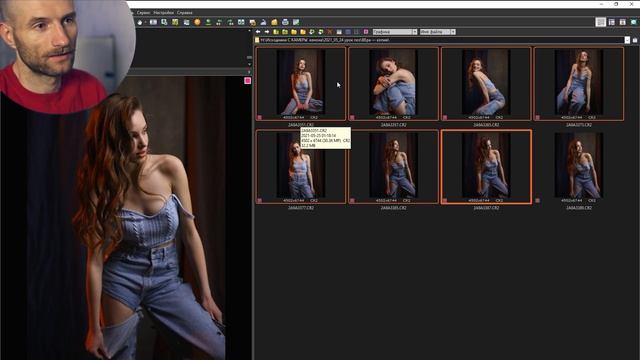Click filename label 2A8A3357.CR2

click(393, 125)
